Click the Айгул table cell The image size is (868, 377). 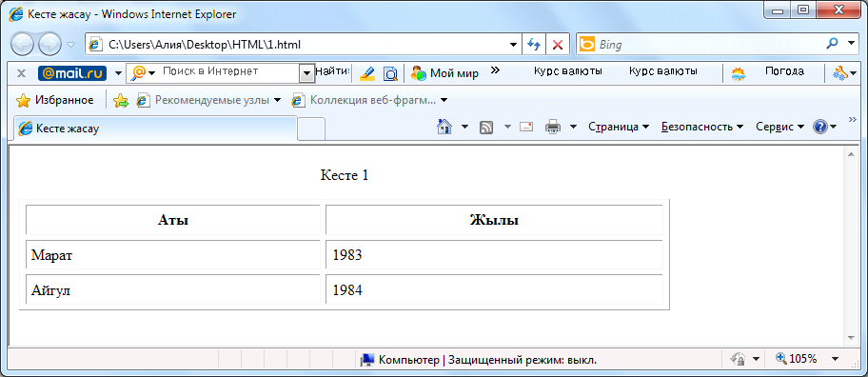[x=173, y=289]
